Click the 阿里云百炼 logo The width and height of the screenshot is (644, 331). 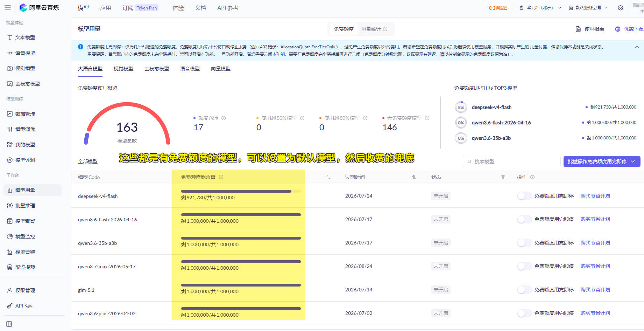(39, 8)
